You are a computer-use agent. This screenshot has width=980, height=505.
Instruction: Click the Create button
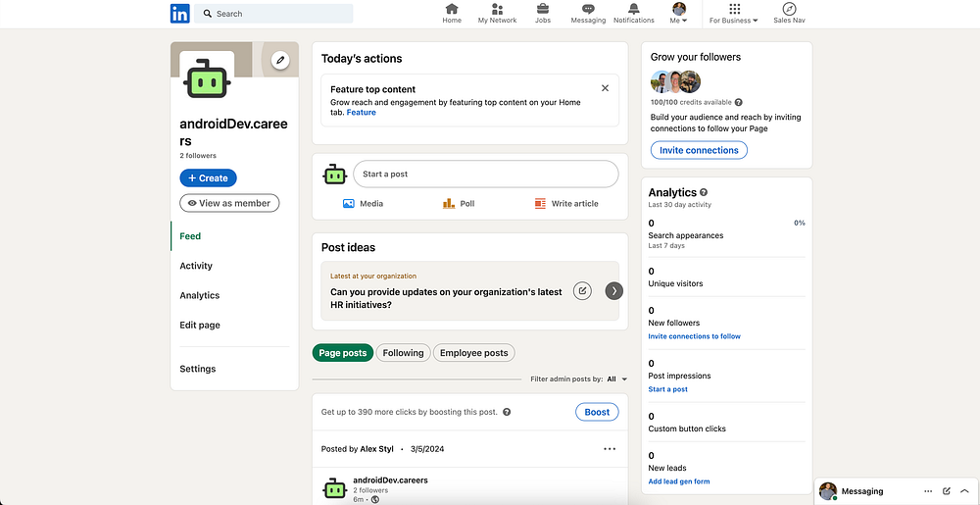(x=208, y=178)
